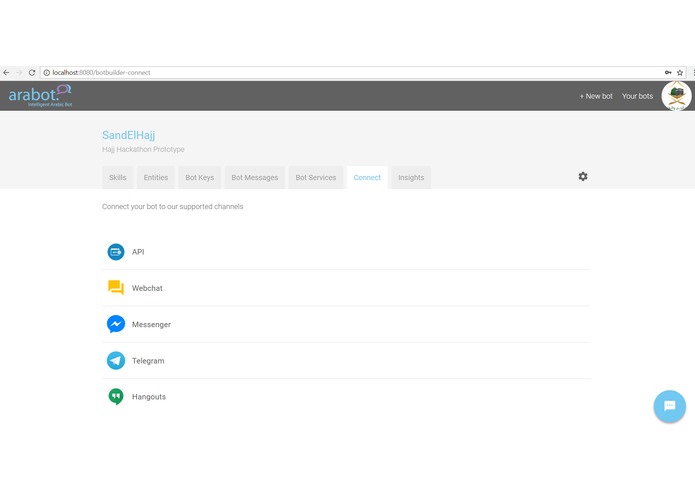Click the arabot logo
This screenshot has width=695, height=494.
click(40, 95)
